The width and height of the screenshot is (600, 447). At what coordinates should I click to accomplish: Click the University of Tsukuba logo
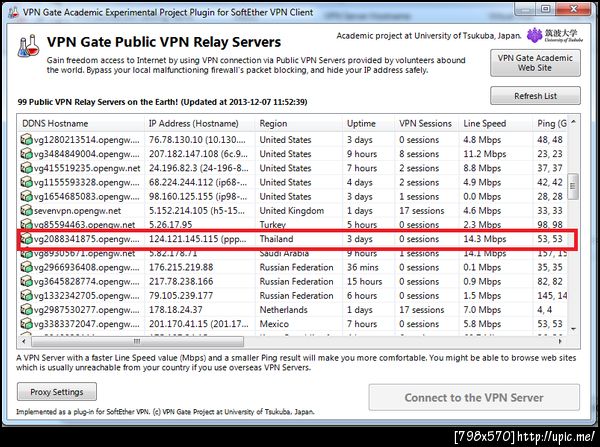(x=554, y=36)
